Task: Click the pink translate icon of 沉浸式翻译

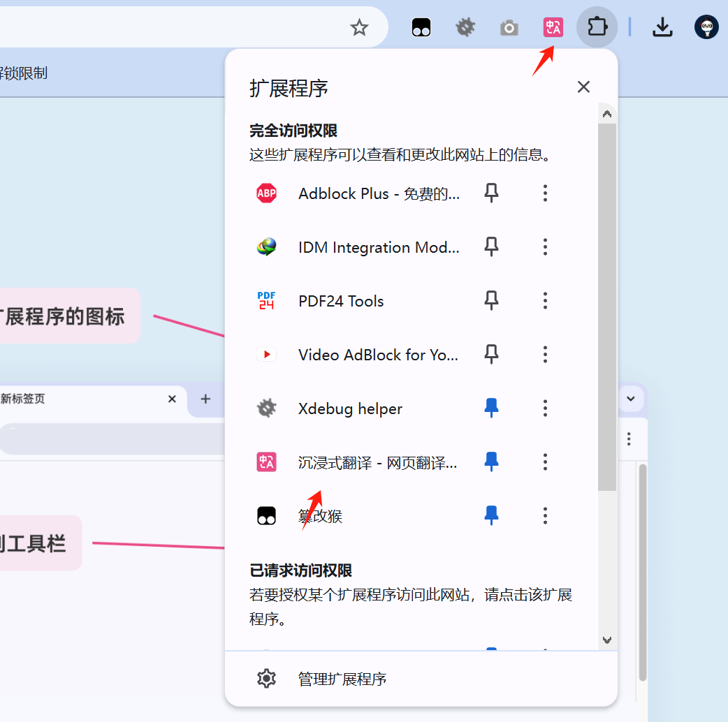Action: coord(266,462)
